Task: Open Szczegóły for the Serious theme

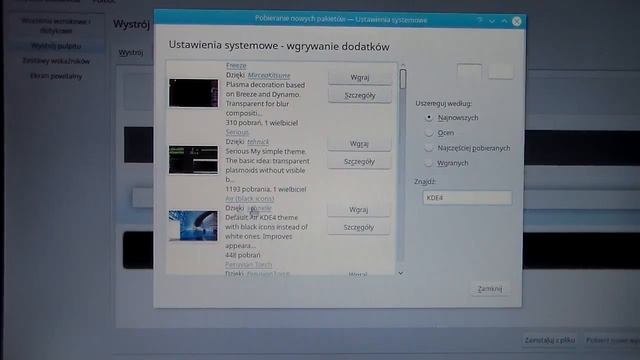Action: [359, 162]
